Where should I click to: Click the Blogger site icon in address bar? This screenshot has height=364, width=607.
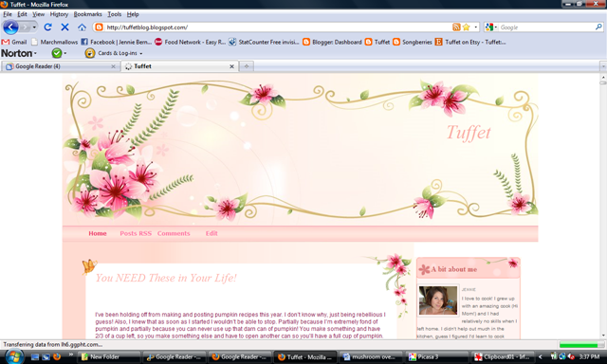pyautogui.click(x=99, y=27)
